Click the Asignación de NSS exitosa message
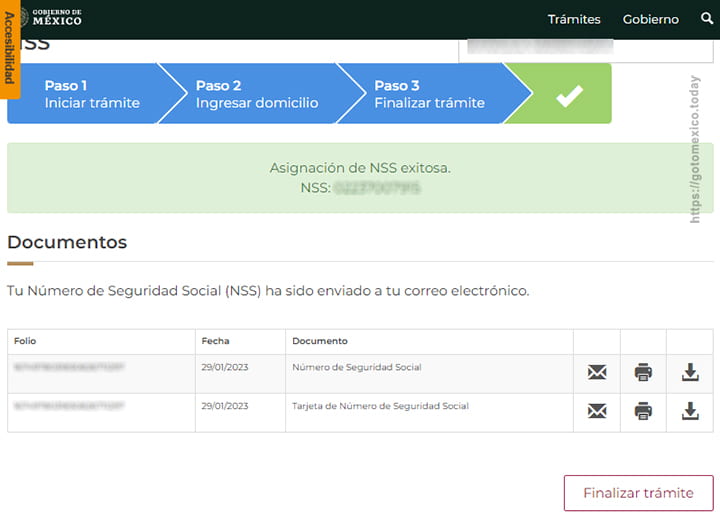 pos(360,168)
